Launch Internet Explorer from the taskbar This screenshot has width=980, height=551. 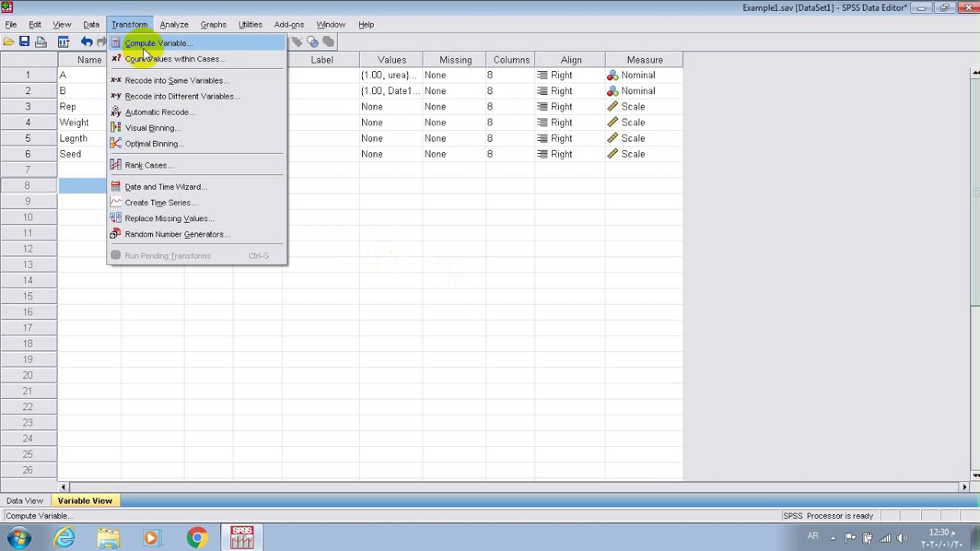[64, 538]
